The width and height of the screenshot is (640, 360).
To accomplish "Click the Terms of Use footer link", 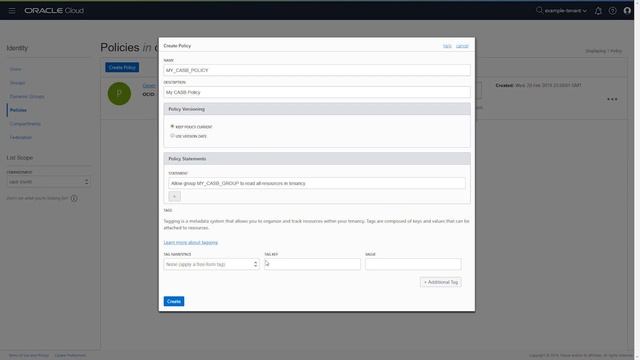I will coord(29,356).
